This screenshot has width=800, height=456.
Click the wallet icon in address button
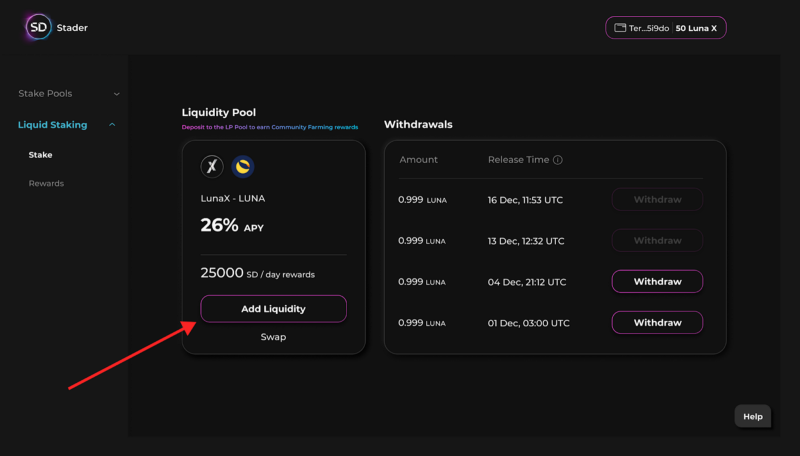tap(620, 28)
